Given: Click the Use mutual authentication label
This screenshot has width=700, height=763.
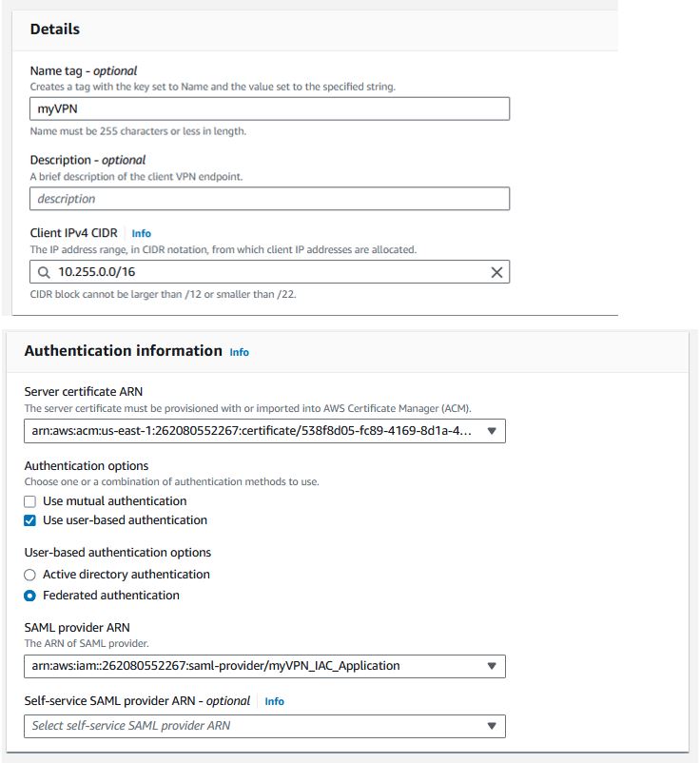Looking at the screenshot, I should (115, 501).
